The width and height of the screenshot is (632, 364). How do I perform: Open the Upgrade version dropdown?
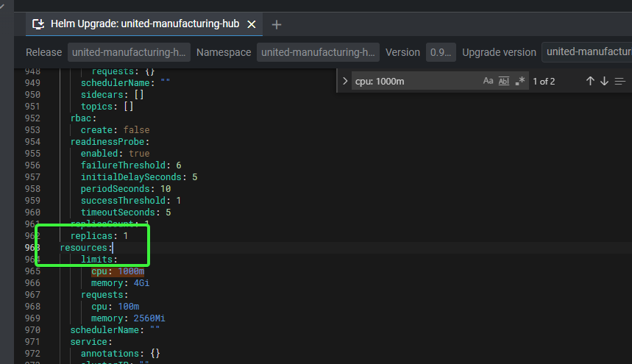coord(587,52)
